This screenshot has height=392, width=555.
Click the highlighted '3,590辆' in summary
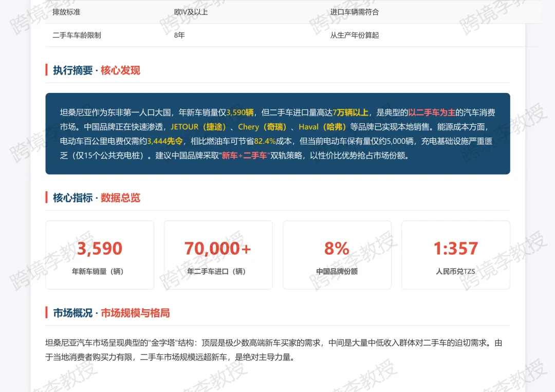coord(240,113)
